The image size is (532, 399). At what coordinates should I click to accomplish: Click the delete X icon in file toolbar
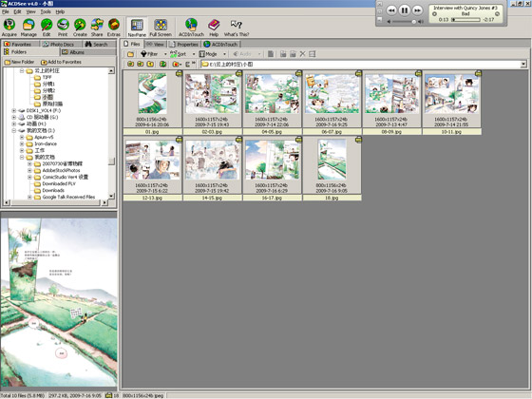tap(303, 54)
